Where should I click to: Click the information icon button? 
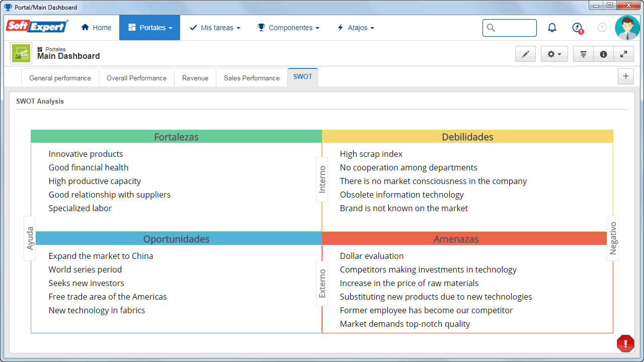(603, 54)
